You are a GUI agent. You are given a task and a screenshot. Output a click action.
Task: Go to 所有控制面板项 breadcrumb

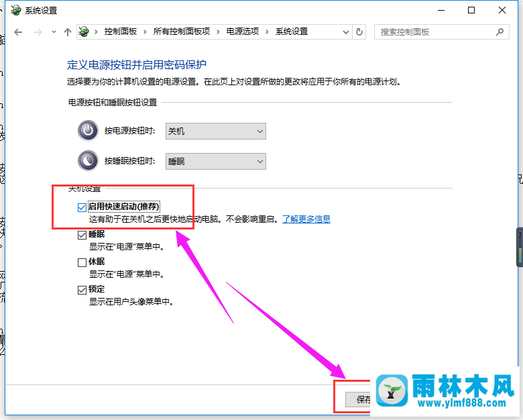(182, 32)
